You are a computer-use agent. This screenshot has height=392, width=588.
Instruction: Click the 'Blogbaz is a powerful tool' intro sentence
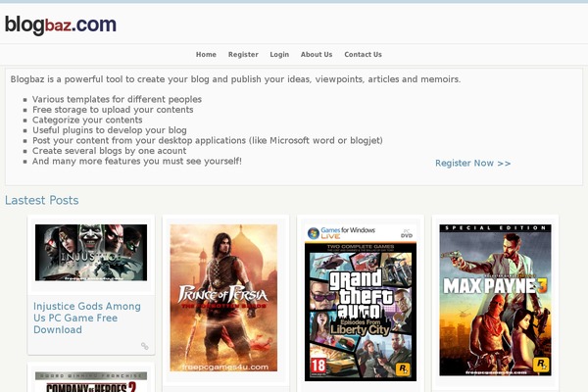pos(235,79)
